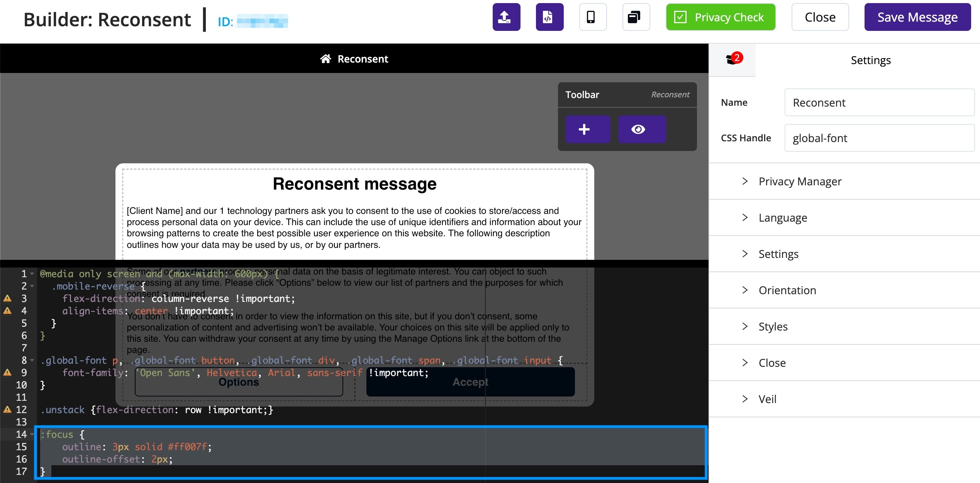Add a component with the plus button
Viewport: 980px width, 483px height.
(x=588, y=129)
